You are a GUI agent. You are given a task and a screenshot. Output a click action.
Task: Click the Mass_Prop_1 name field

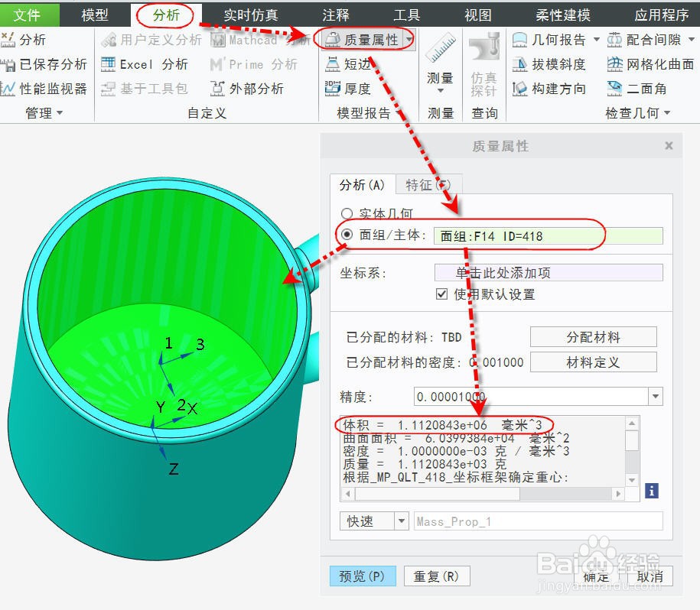[x=539, y=521]
